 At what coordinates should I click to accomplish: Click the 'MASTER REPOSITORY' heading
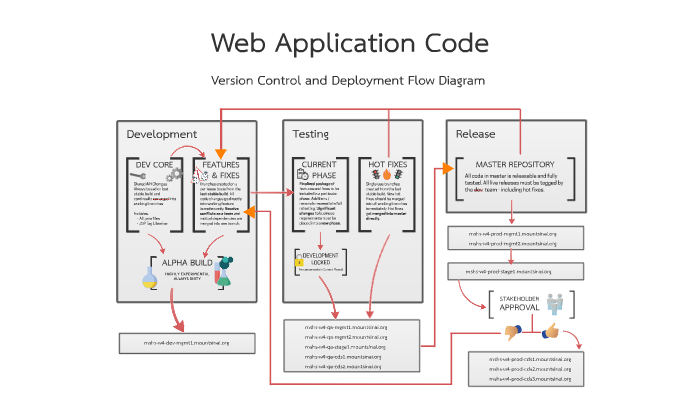(x=515, y=164)
